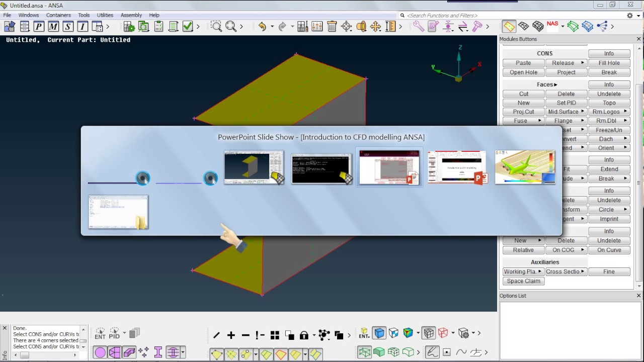Open the Release button dropdown arrow
Viewport: 644px width, 362px height.
click(x=583, y=63)
